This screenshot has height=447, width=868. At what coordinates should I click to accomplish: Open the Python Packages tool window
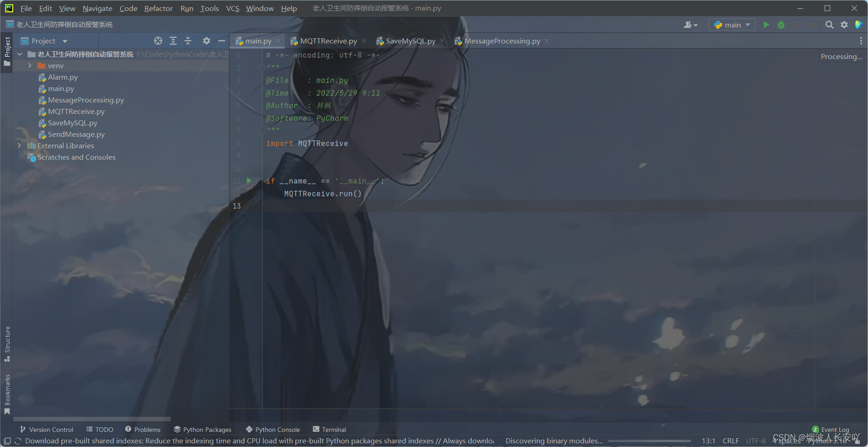[202, 430]
